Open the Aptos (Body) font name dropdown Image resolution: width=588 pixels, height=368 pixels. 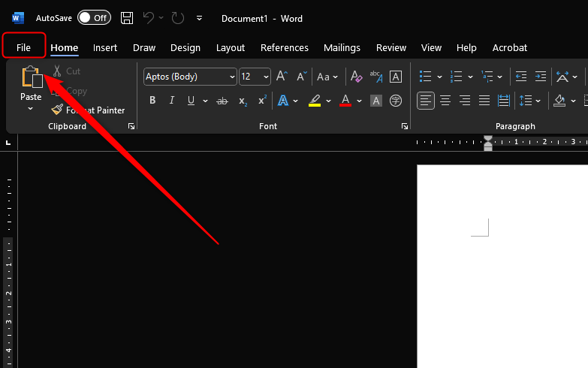pyautogui.click(x=232, y=77)
